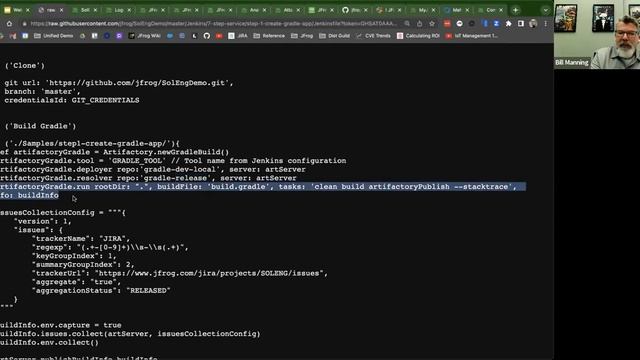Click the "regexp" line in config
The height and width of the screenshot is (360, 640).
coord(110,247)
